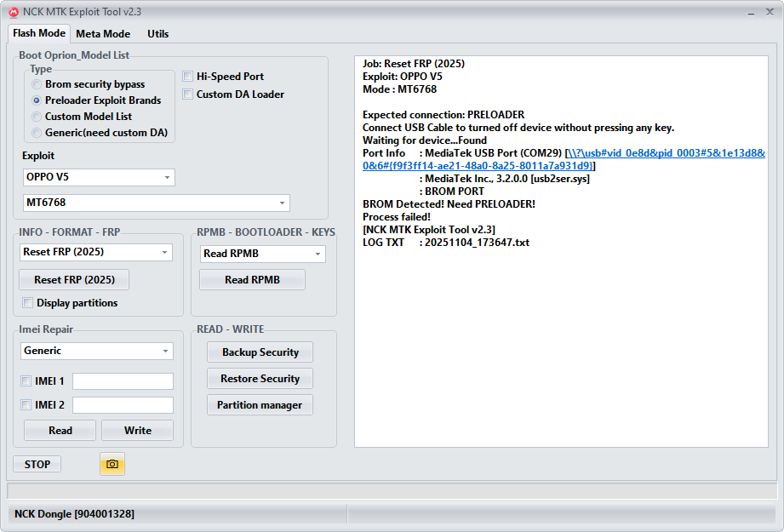Tick the Display partitions checkbox

[27, 302]
